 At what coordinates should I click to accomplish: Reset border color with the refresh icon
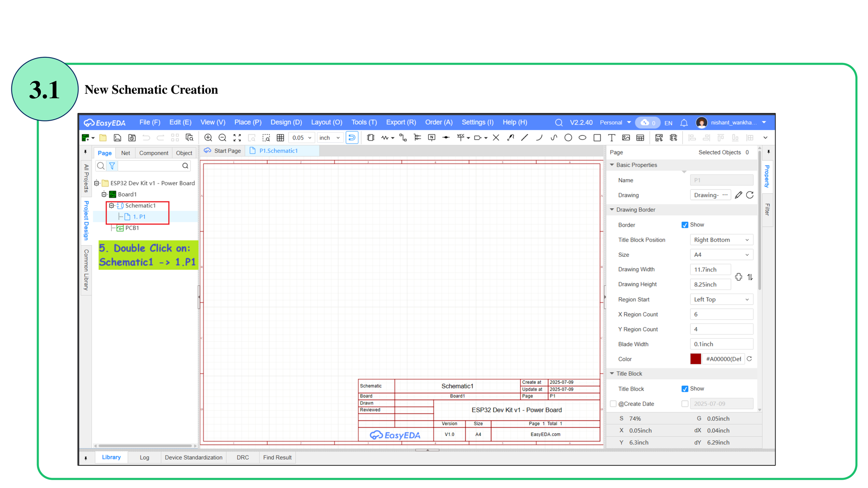(x=750, y=359)
